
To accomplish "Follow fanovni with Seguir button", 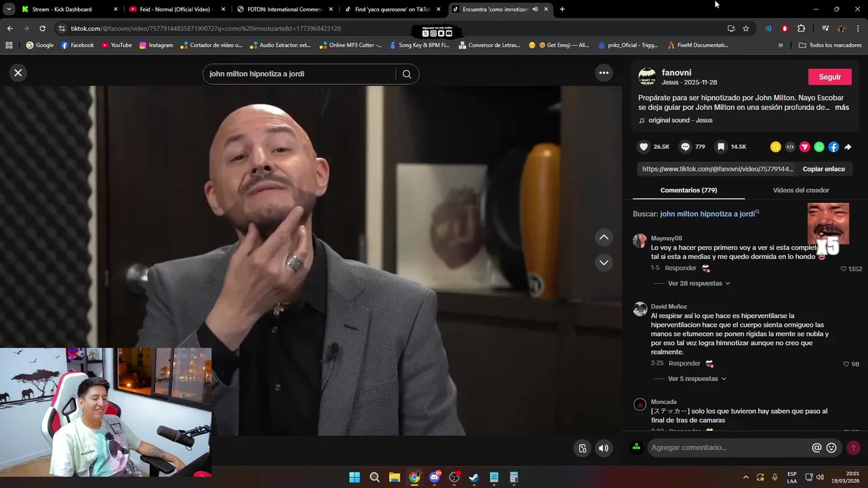I will pyautogui.click(x=829, y=77).
